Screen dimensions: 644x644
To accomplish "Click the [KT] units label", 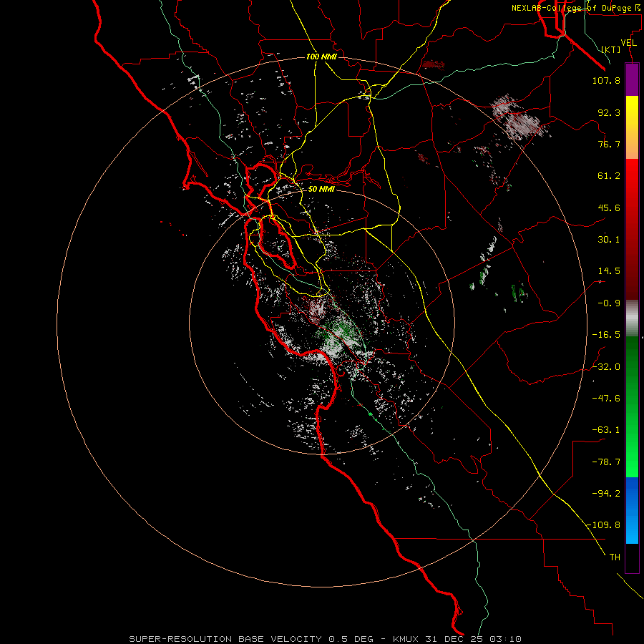I will tap(611, 49).
